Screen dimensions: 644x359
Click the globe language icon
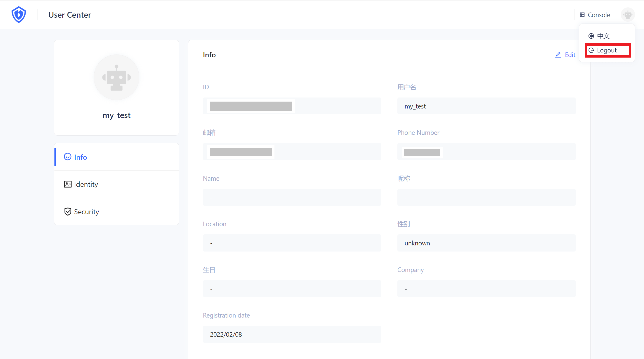click(x=591, y=36)
